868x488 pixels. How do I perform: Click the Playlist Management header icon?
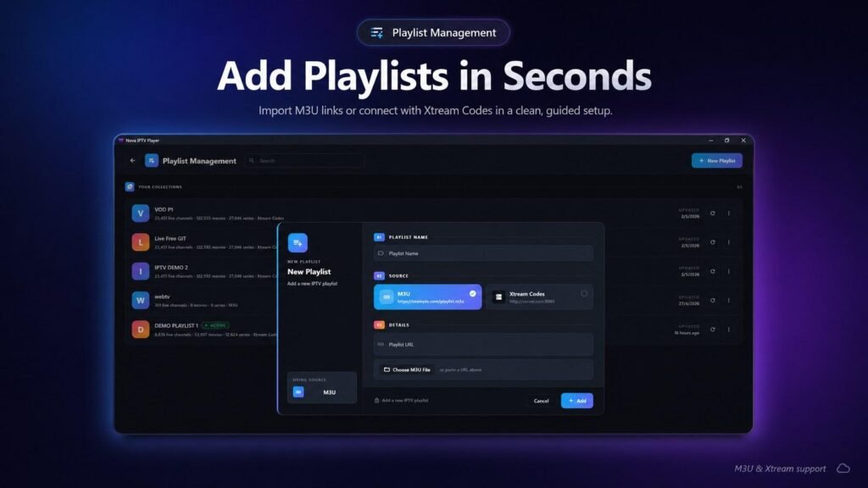(x=151, y=160)
